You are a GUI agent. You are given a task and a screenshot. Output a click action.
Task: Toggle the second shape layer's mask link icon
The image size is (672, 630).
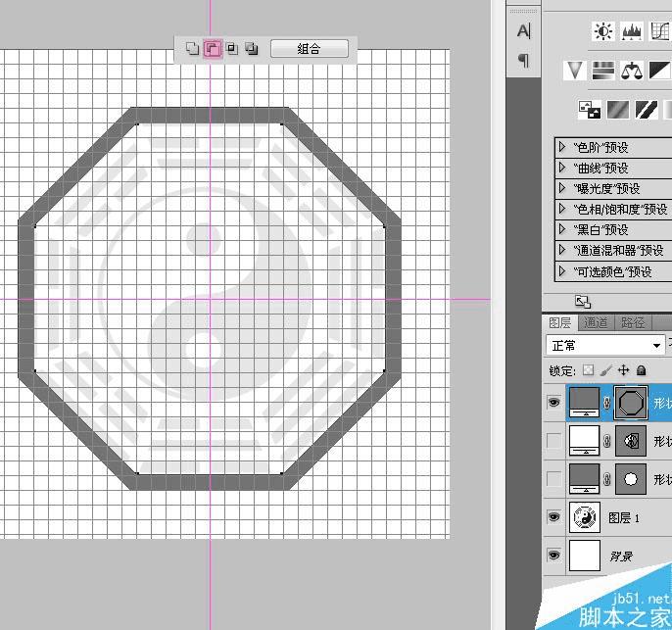pyautogui.click(x=607, y=441)
